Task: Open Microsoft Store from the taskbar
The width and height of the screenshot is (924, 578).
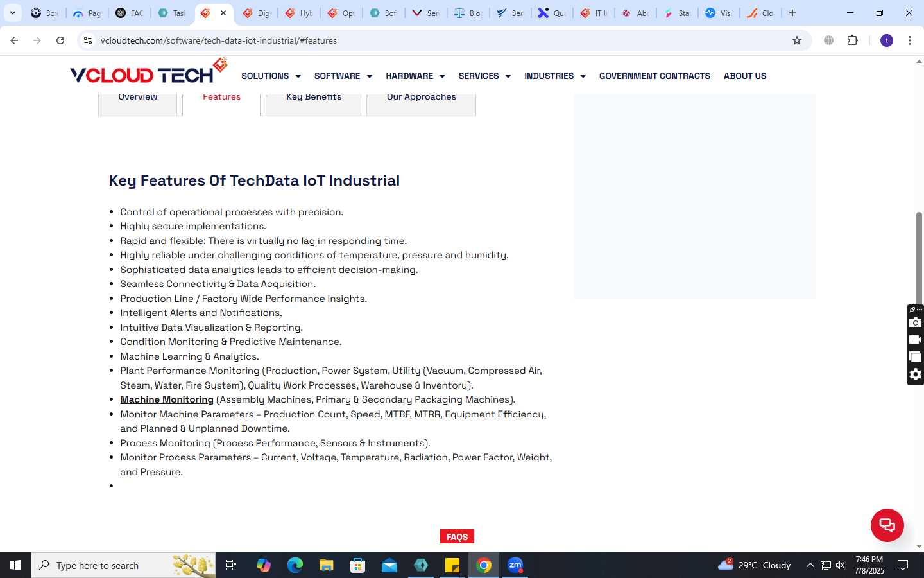Action: tap(357, 565)
